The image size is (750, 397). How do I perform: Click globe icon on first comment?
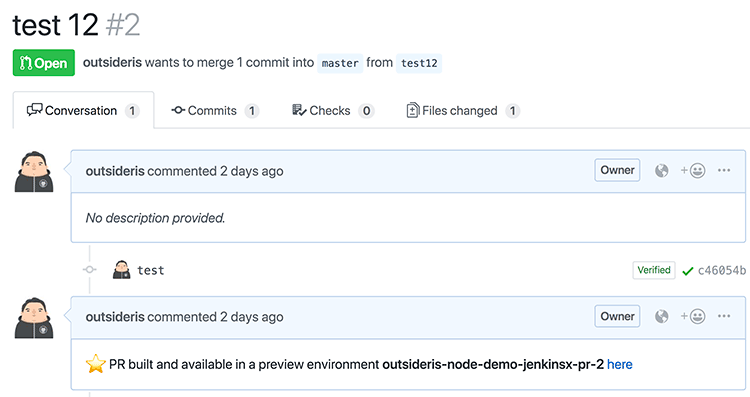click(662, 171)
